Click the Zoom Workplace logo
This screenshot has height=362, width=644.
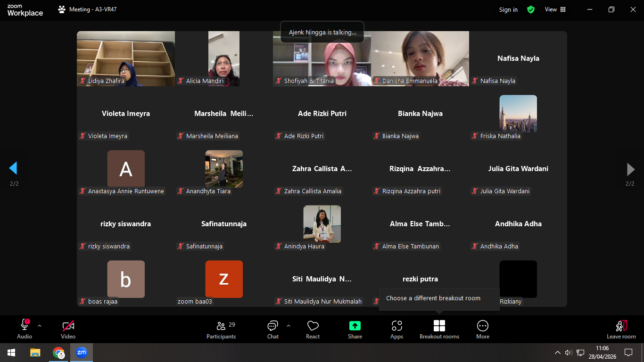25,10
